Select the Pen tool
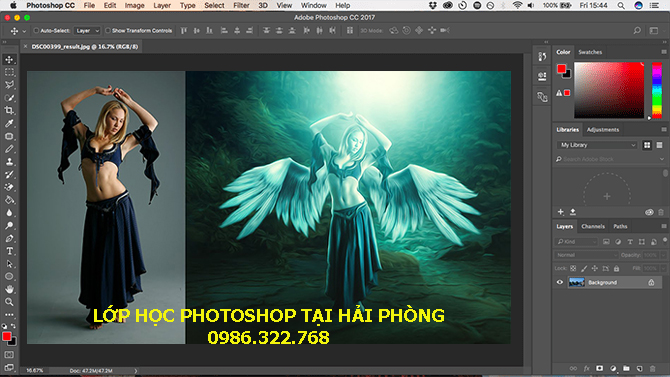 [x=9, y=239]
